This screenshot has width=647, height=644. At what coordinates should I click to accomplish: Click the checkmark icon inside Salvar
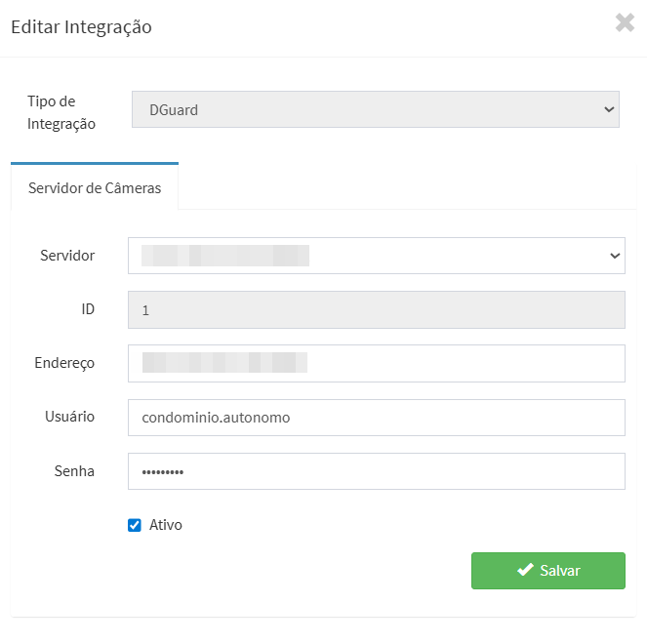[x=525, y=570]
